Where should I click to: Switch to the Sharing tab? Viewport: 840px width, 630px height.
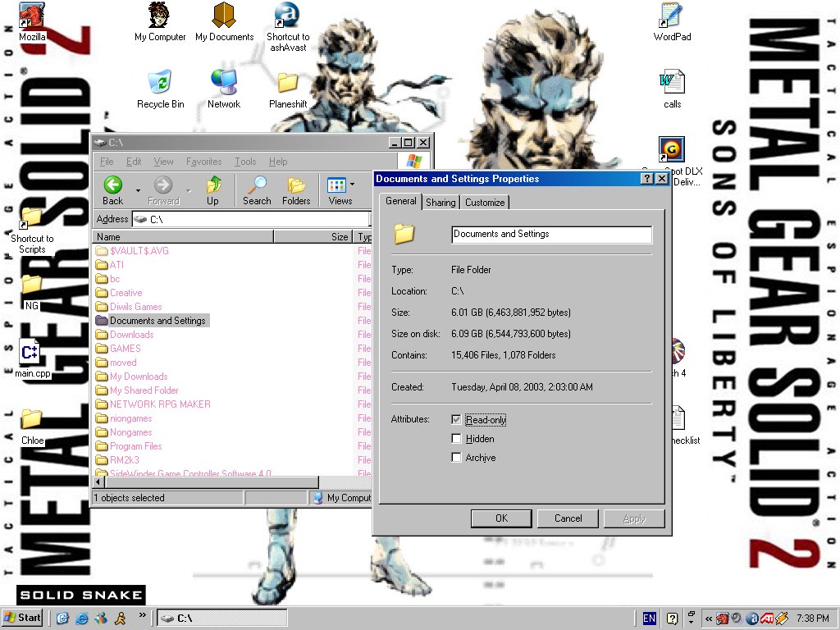(x=441, y=203)
